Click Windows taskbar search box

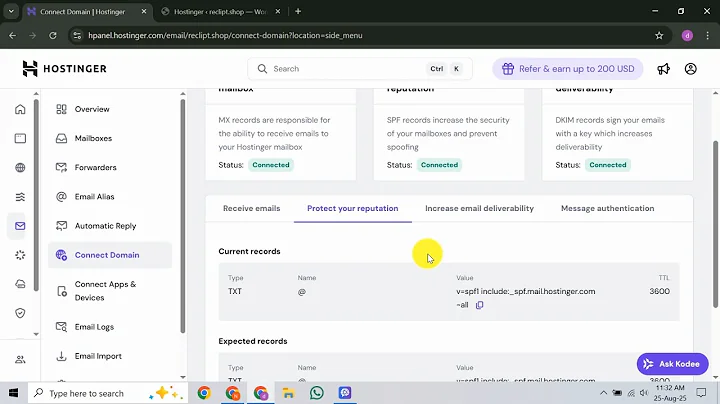click(x=108, y=393)
